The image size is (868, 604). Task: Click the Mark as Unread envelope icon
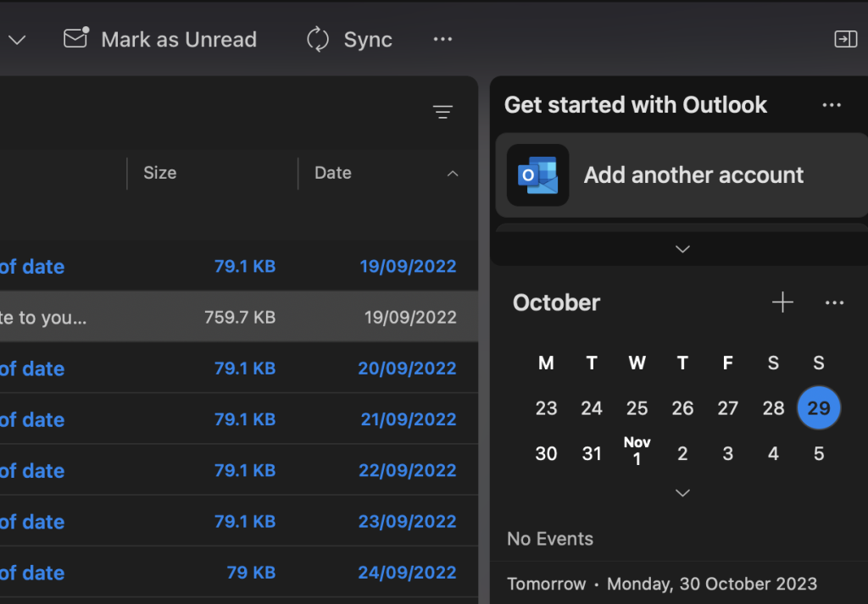point(76,39)
